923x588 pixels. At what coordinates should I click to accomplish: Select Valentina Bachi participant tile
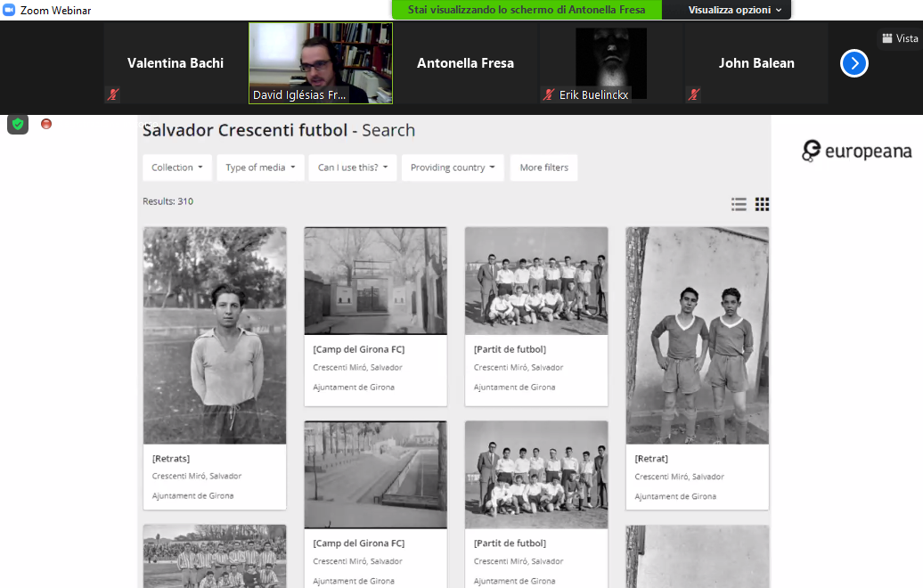point(176,63)
